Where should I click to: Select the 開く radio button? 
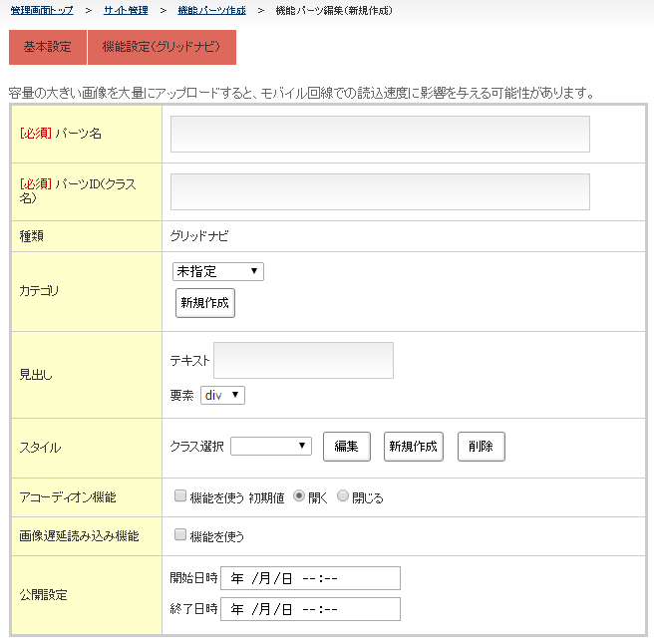(x=299, y=495)
